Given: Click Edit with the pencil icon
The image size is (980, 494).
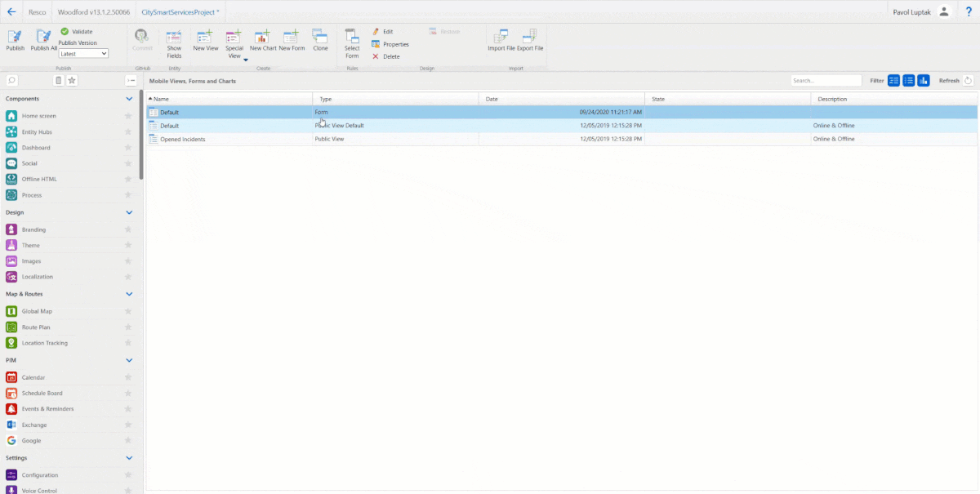Looking at the screenshot, I should pos(382,31).
